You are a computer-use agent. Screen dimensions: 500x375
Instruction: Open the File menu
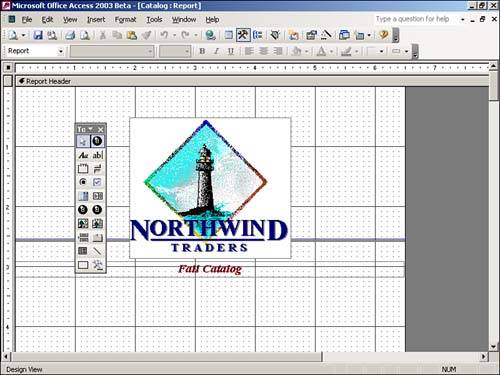(x=27, y=20)
